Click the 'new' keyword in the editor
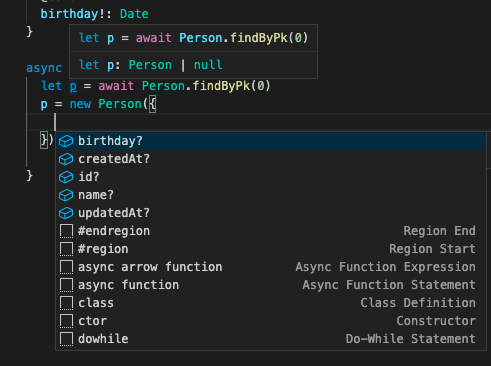491x366 pixels. click(x=80, y=104)
